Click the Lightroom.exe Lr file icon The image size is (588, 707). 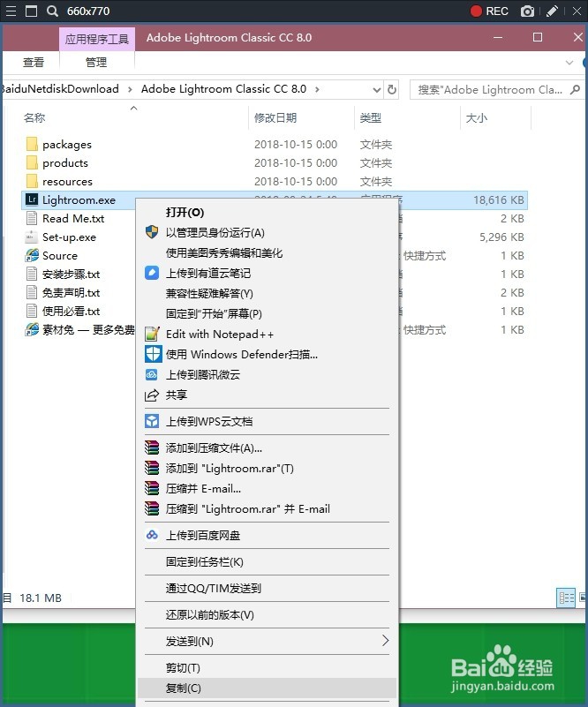pyautogui.click(x=32, y=199)
